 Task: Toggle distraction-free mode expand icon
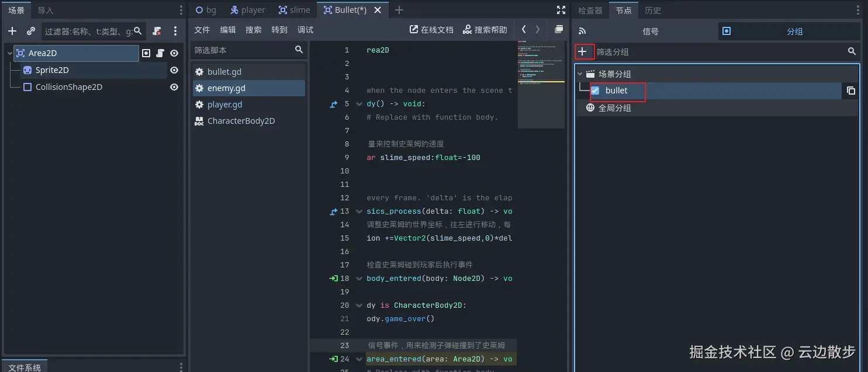(x=561, y=10)
